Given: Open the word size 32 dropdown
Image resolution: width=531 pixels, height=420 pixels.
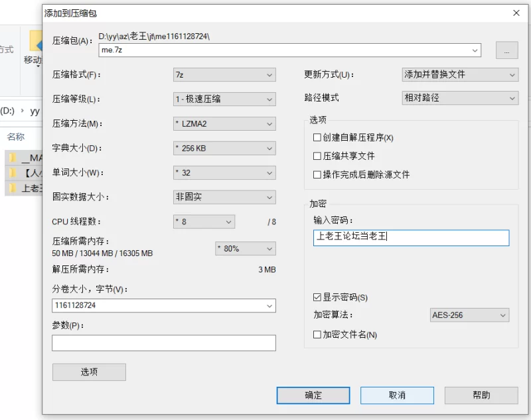Looking at the screenshot, I should click(224, 173).
